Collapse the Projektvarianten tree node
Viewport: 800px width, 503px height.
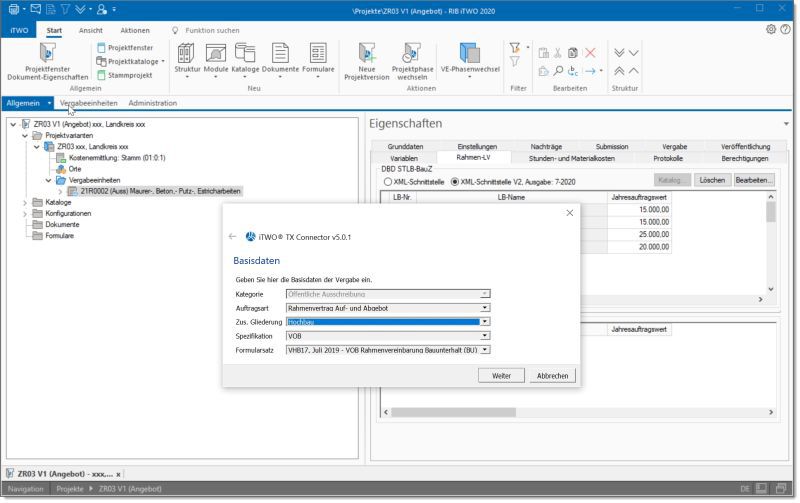25,136
